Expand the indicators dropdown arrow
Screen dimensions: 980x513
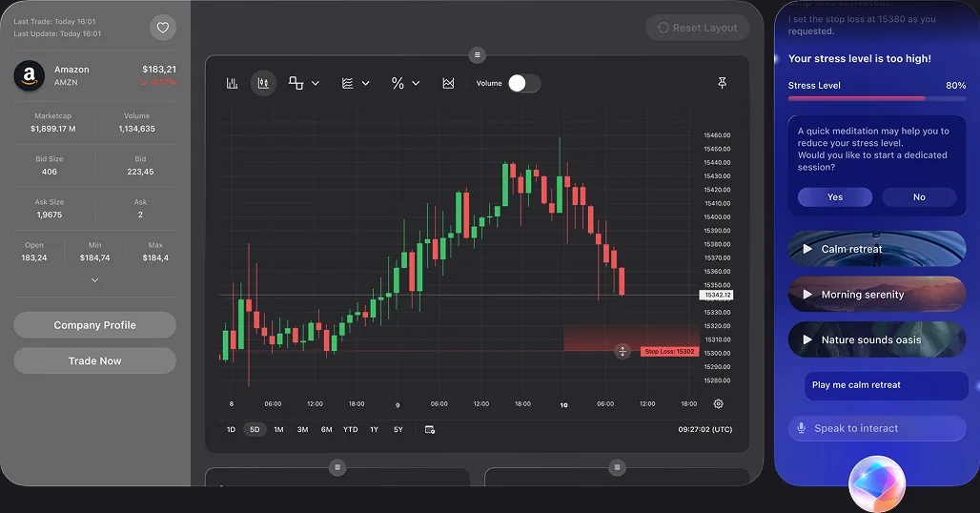tap(366, 83)
